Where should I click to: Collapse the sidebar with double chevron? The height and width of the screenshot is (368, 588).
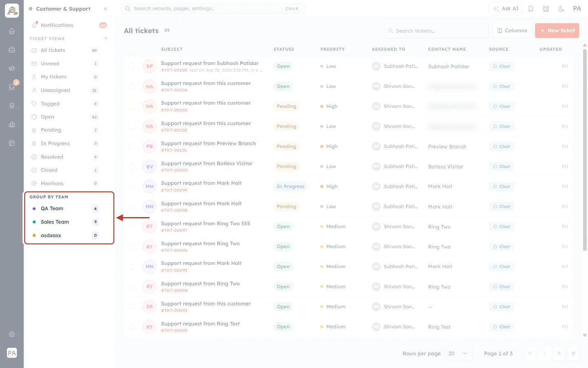point(105,9)
